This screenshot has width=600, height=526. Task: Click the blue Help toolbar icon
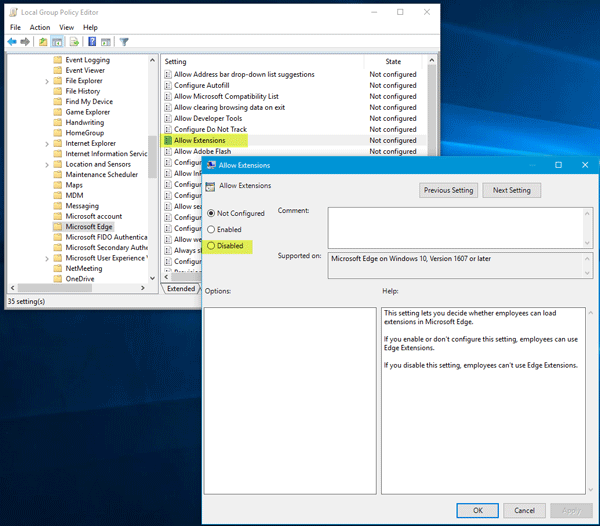pyautogui.click(x=92, y=42)
